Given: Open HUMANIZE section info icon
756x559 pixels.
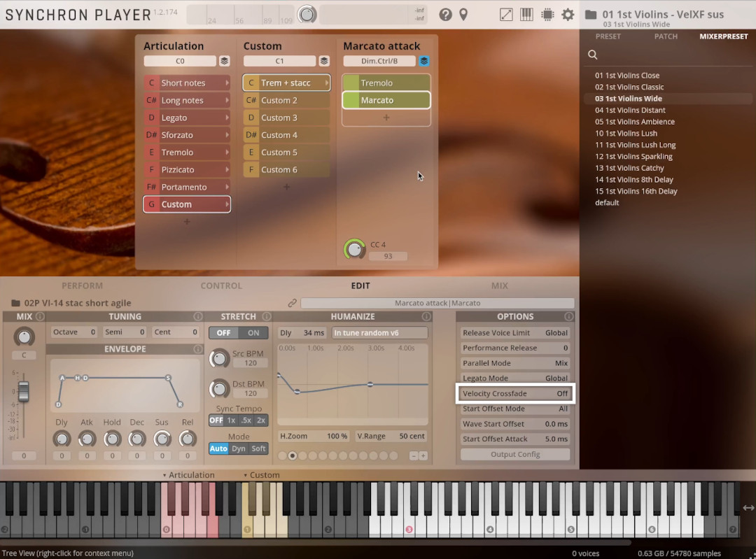Looking at the screenshot, I should coord(426,317).
